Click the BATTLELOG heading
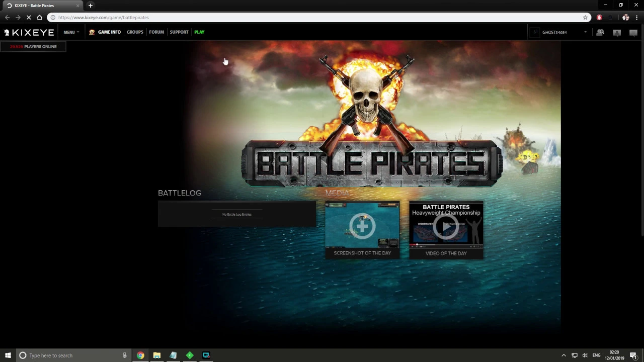The height and width of the screenshot is (362, 644). point(180,193)
